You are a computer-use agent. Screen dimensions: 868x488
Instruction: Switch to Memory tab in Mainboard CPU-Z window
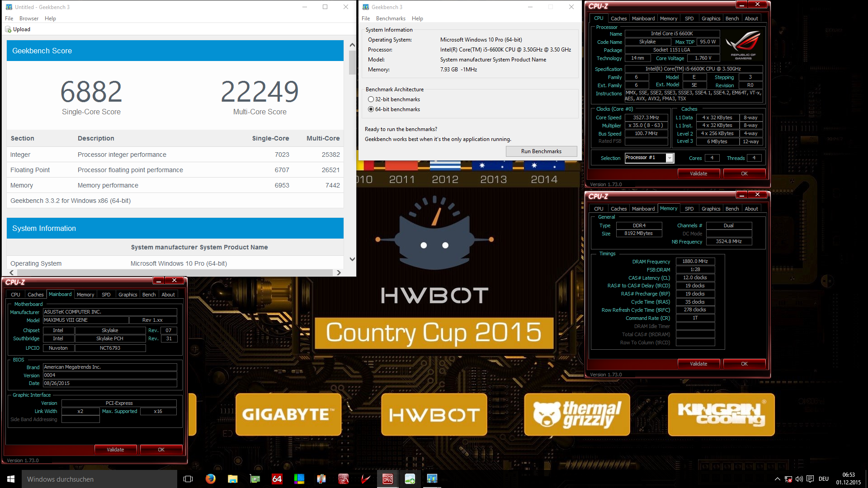point(85,295)
